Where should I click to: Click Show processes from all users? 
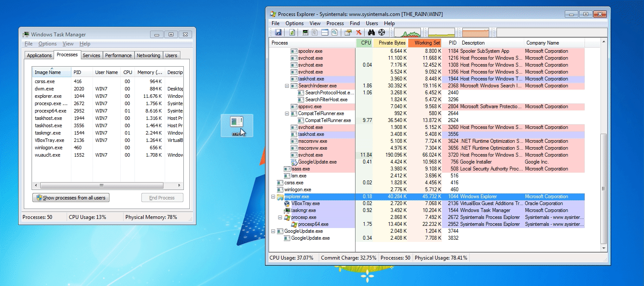(x=71, y=198)
